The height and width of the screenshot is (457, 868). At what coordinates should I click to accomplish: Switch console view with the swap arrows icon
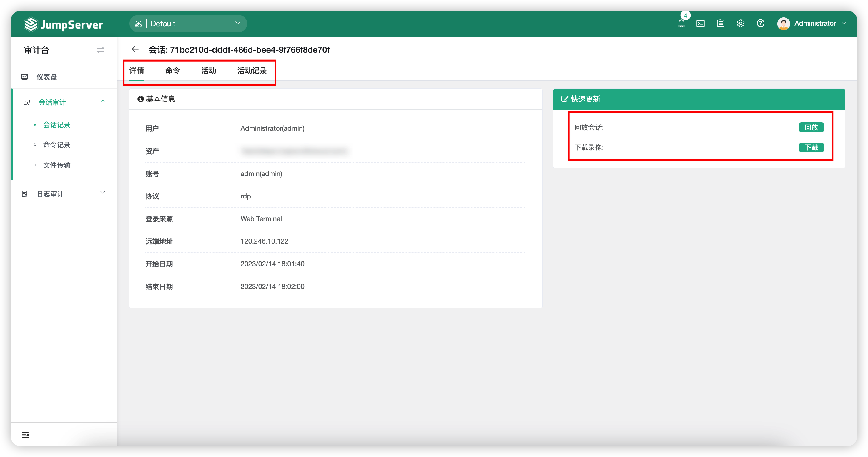coord(100,50)
